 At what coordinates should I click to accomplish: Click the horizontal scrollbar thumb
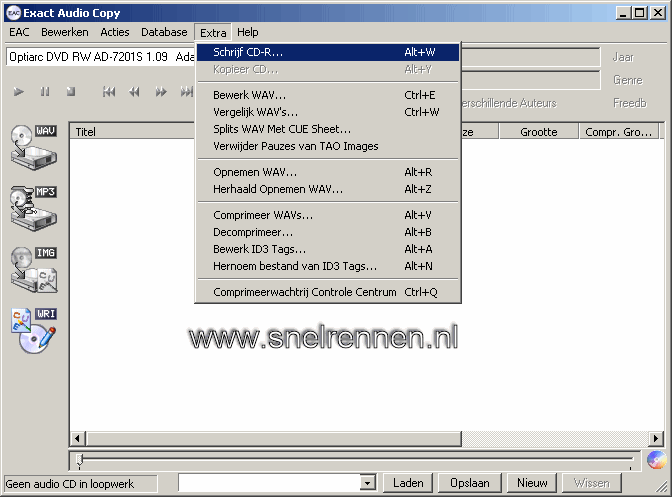(x=273, y=438)
